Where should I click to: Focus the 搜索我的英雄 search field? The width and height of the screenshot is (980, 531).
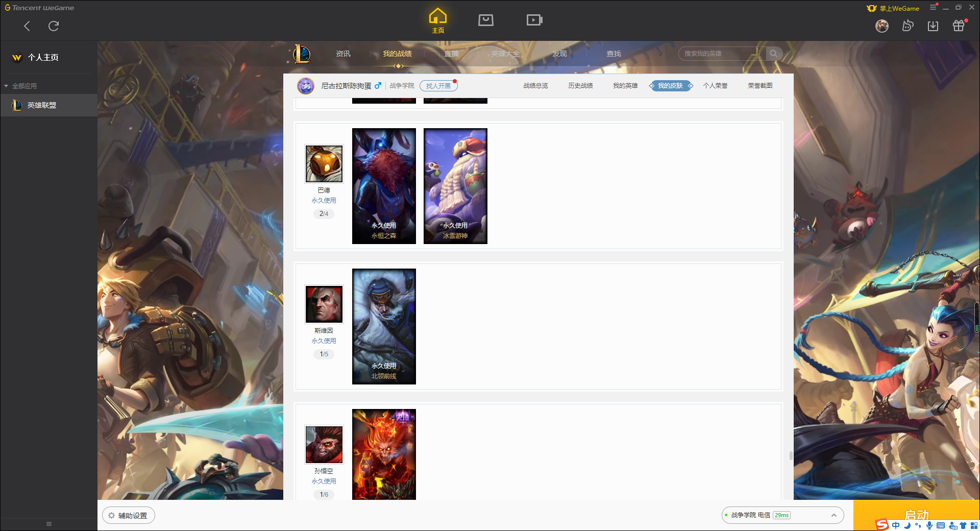click(x=723, y=54)
